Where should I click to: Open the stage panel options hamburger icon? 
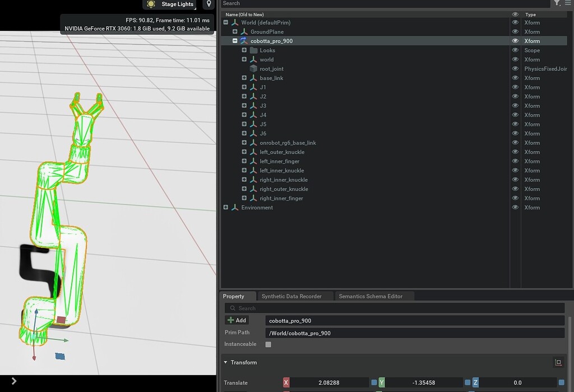(568, 3)
